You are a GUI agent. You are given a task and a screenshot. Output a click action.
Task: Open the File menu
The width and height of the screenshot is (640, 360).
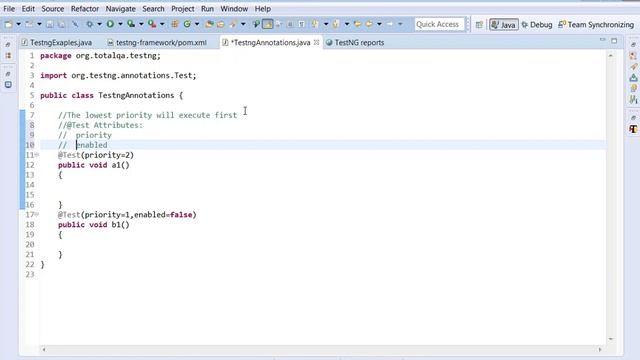pos(9,9)
